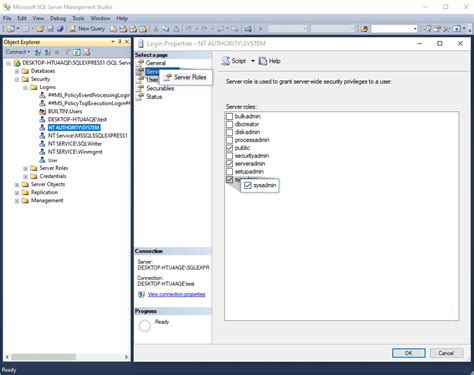474x375 pixels.
Task: Enable the bulkadmin server role checkbox
Action: tap(229, 116)
